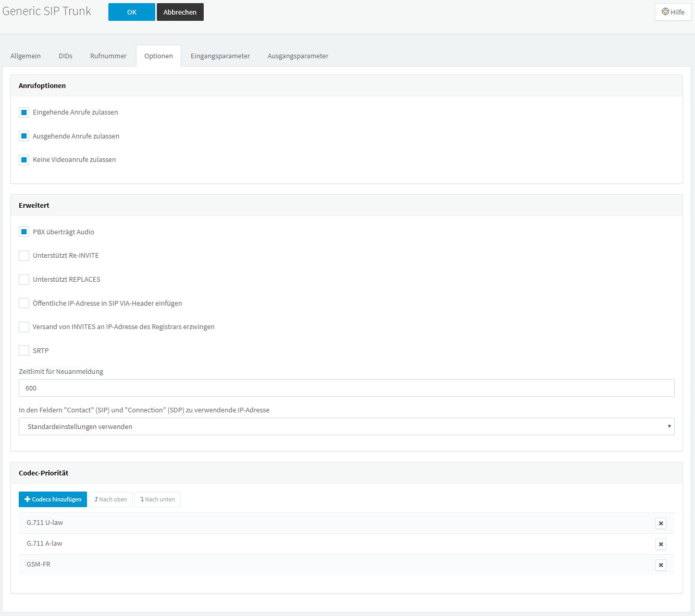Image resolution: width=695 pixels, height=616 pixels.
Task: Open Standardeinstellungen verwenden dropdown
Action: (346, 426)
